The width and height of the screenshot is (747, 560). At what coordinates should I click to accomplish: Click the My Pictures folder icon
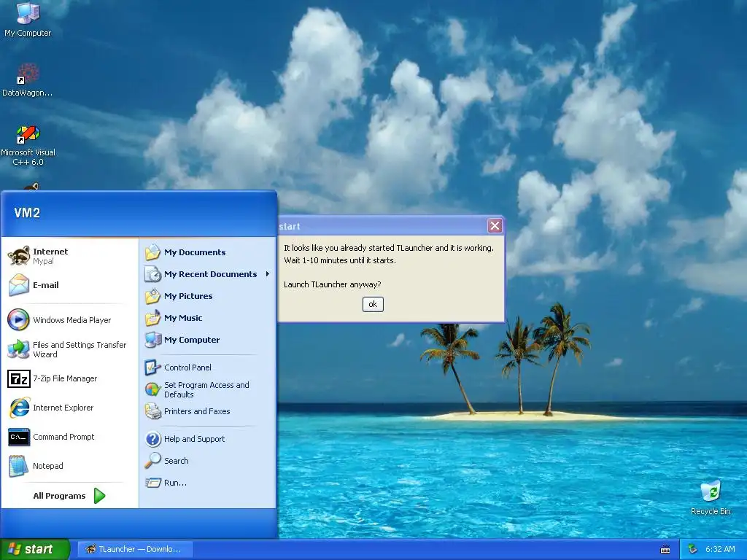[153, 296]
